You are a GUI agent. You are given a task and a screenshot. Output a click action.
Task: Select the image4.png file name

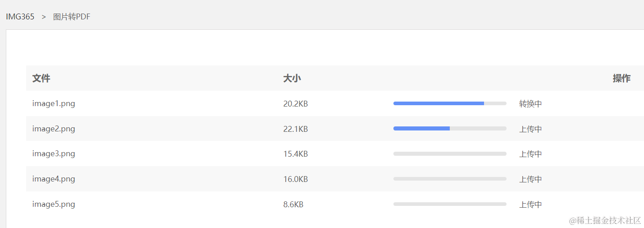54,179
